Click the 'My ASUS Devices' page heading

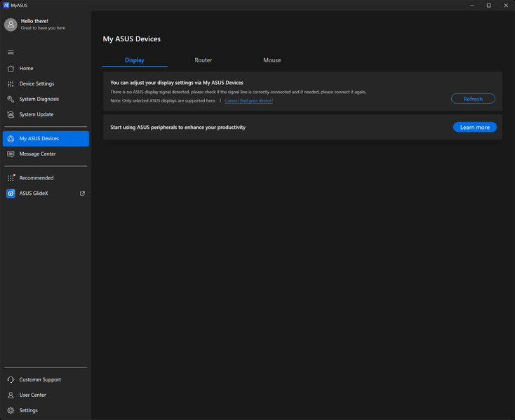132,39
